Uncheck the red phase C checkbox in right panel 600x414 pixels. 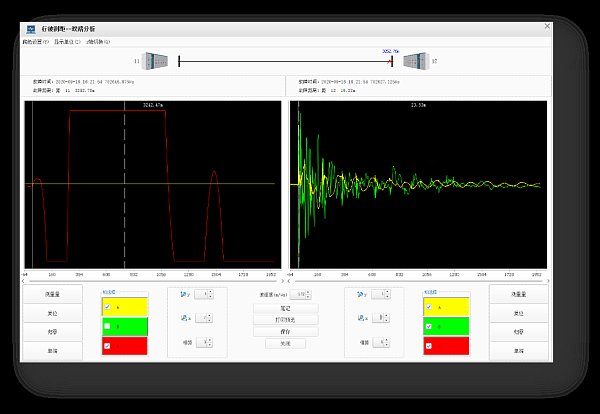(428, 346)
